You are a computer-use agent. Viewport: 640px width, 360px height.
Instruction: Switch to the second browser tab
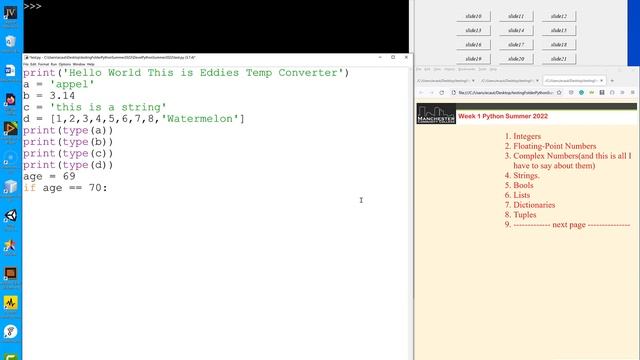point(510,81)
